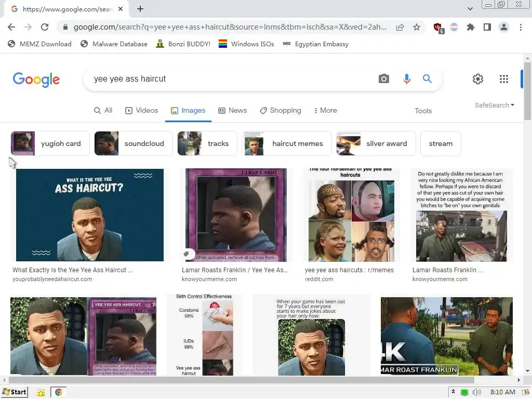
Task: Click the Chrome taskbar button
Action: (x=58, y=392)
